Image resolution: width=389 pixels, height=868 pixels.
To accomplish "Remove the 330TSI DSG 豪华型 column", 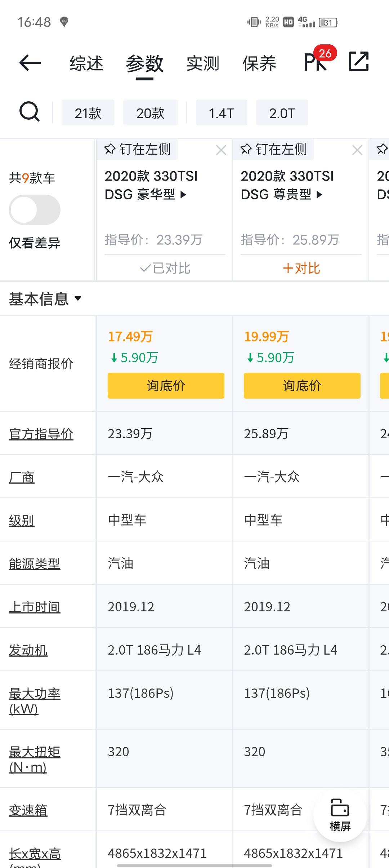I will (x=221, y=150).
